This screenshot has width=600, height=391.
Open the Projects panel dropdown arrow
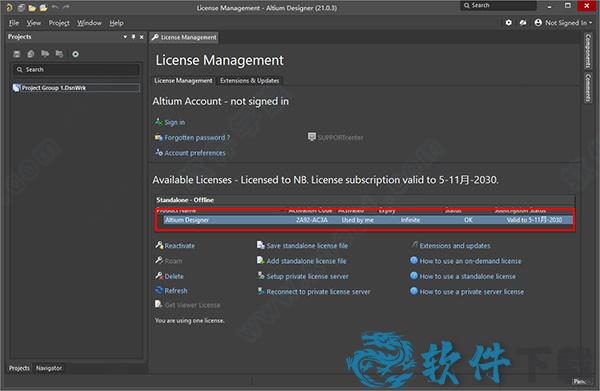[125, 37]
